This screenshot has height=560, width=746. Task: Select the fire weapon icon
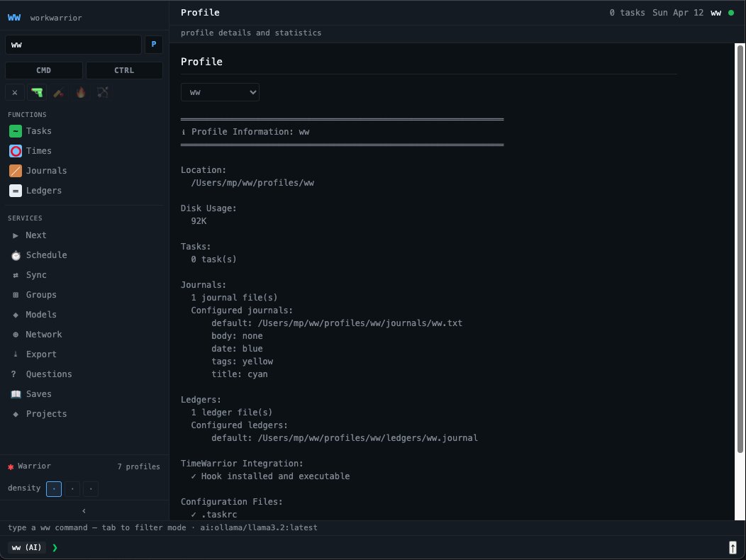[81, 92]
